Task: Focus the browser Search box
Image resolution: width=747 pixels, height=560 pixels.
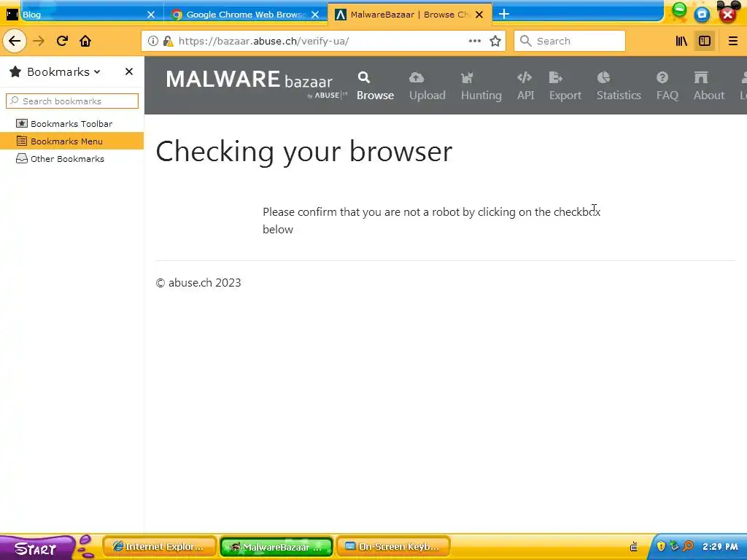Action: coord(570,41)
